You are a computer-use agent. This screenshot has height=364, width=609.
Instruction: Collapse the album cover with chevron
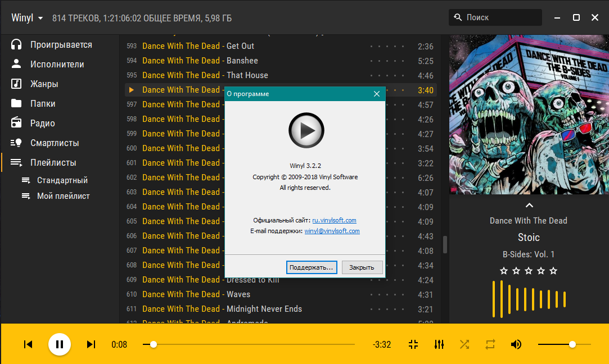point(529,205)
